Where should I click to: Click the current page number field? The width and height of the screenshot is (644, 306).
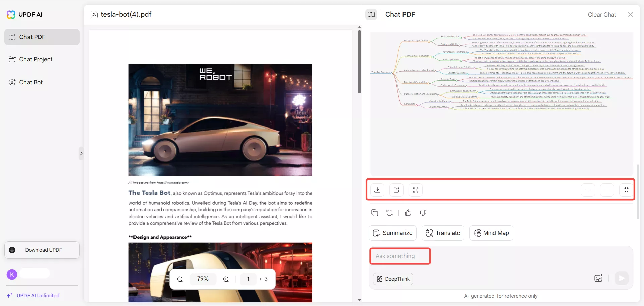(x=248, y=279)
